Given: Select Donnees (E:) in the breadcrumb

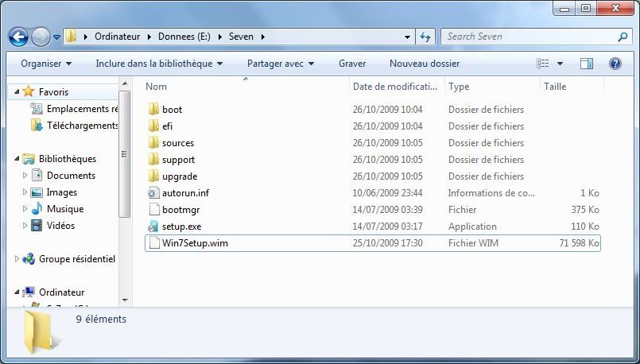Looking at the screenshot, I should tap(184, 37).
